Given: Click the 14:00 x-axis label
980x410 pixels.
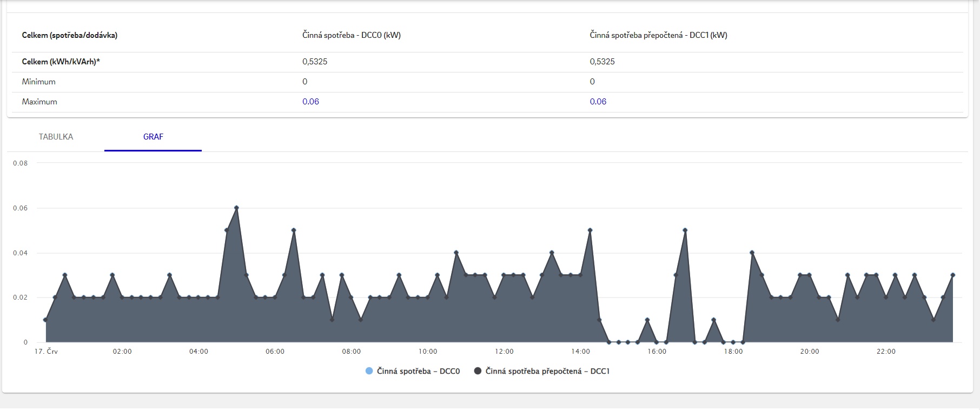Looking at the screenshot, I should pyautogui.click(x=581, y=352).
